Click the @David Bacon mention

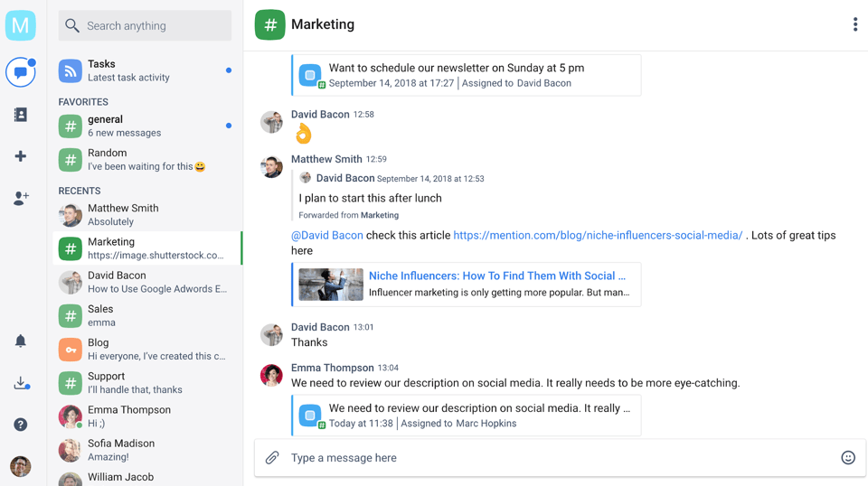pyautogui.click(x=326, y=235)
